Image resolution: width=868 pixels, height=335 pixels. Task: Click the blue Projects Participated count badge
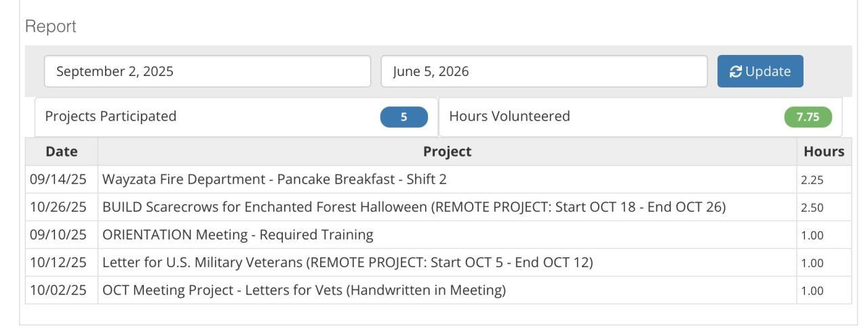pyautogui.click(x=404, y=117)
